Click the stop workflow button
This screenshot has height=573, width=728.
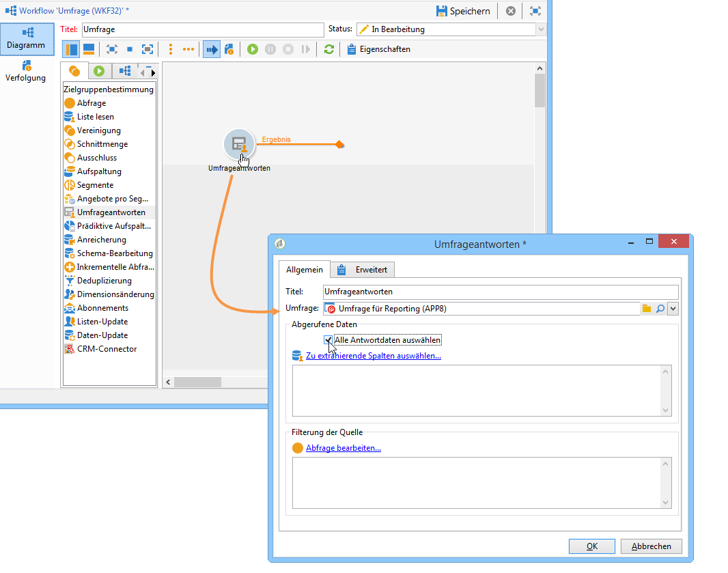point(288,49)
